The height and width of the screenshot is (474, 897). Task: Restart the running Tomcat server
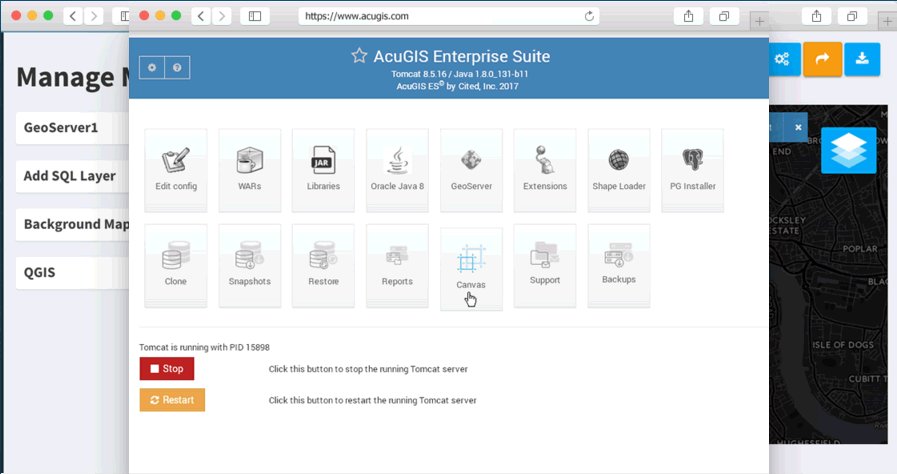tap(172, 400)
